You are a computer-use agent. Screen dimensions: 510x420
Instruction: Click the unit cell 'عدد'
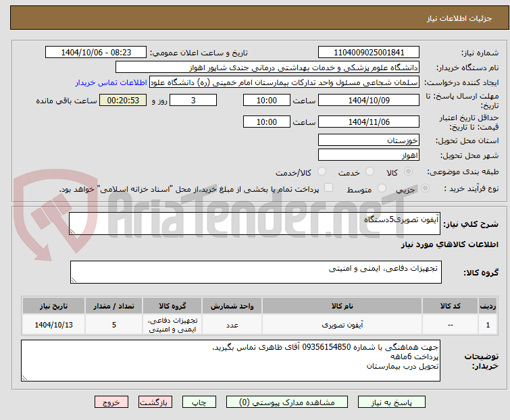[232, 324]
